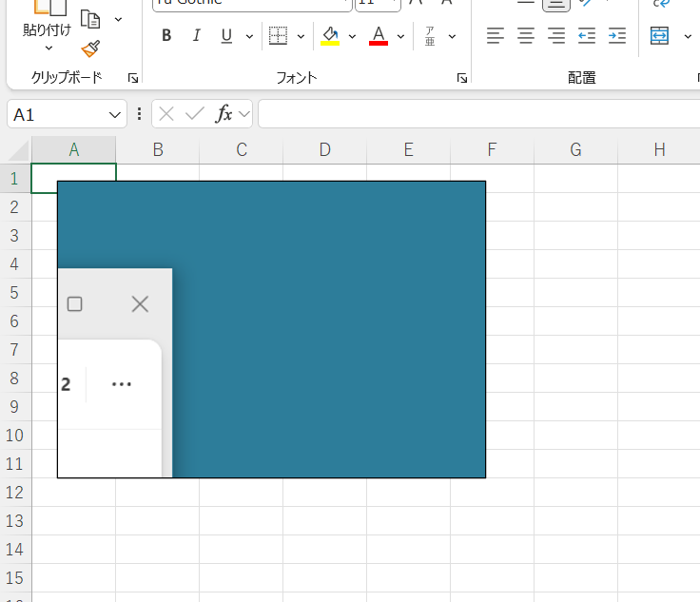Open the underline style dropdown
This screenshot has width=700, height=602.
(249, 36)
